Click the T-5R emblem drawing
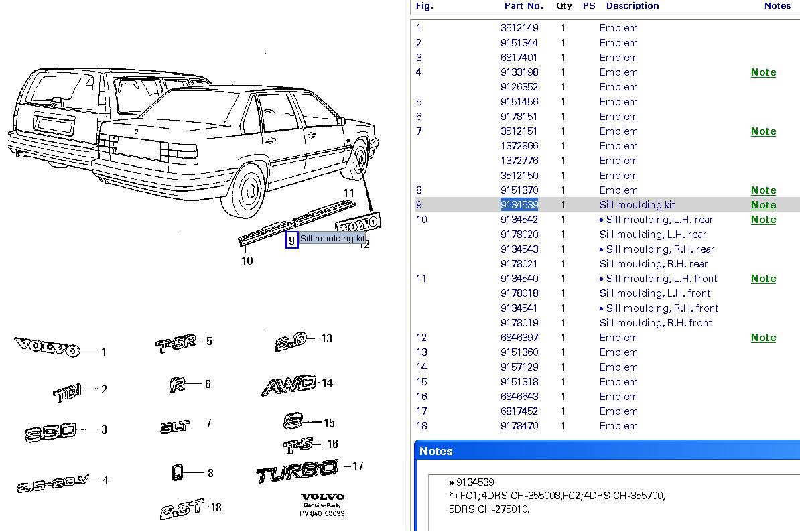Screen dimensions: 800x532 click(175, 344)
